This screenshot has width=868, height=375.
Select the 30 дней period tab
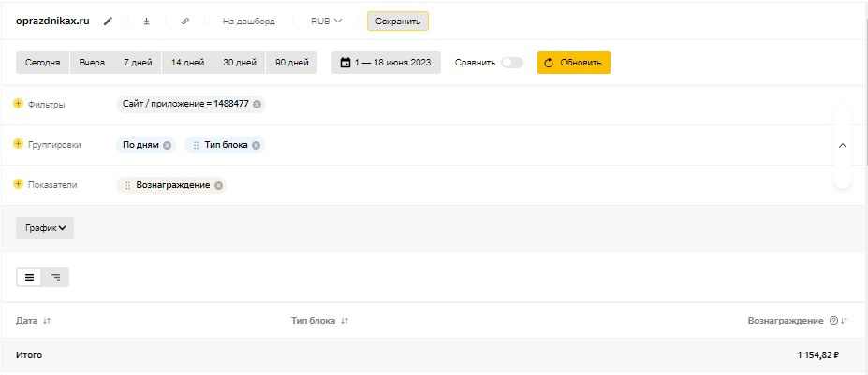tap(239, 63)
